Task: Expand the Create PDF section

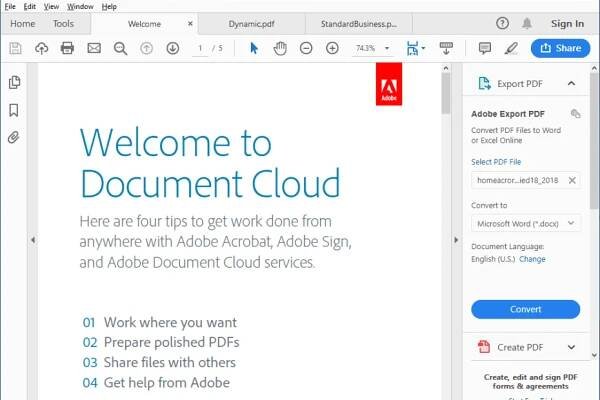Action: click(x=571, y=348)
